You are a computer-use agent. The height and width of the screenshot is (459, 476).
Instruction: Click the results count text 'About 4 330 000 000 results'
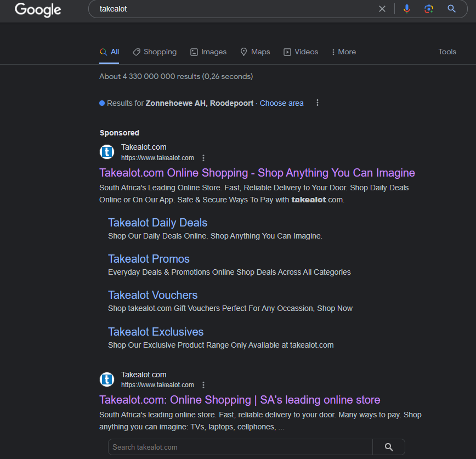150,77
